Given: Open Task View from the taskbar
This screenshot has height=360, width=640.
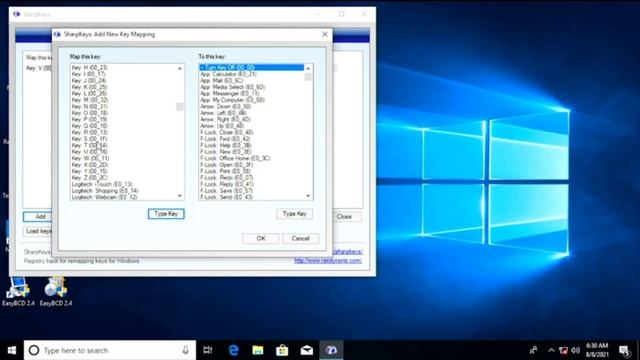Looking at the screenshot, I should 208,350.
